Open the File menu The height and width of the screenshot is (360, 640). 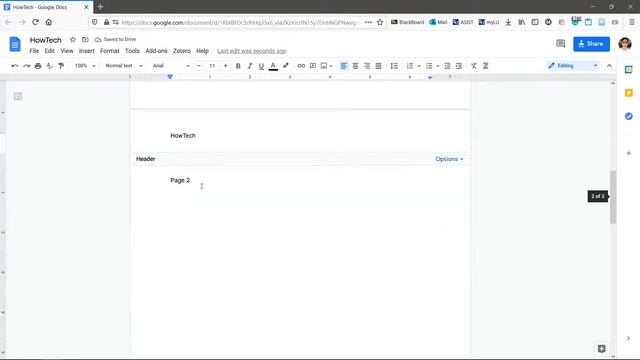[34, 51]
